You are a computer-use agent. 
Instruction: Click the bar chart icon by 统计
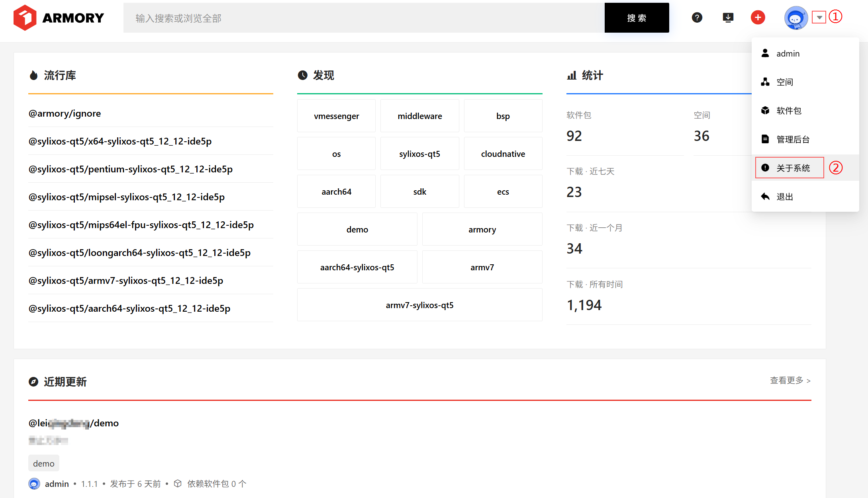pos(572,75)
